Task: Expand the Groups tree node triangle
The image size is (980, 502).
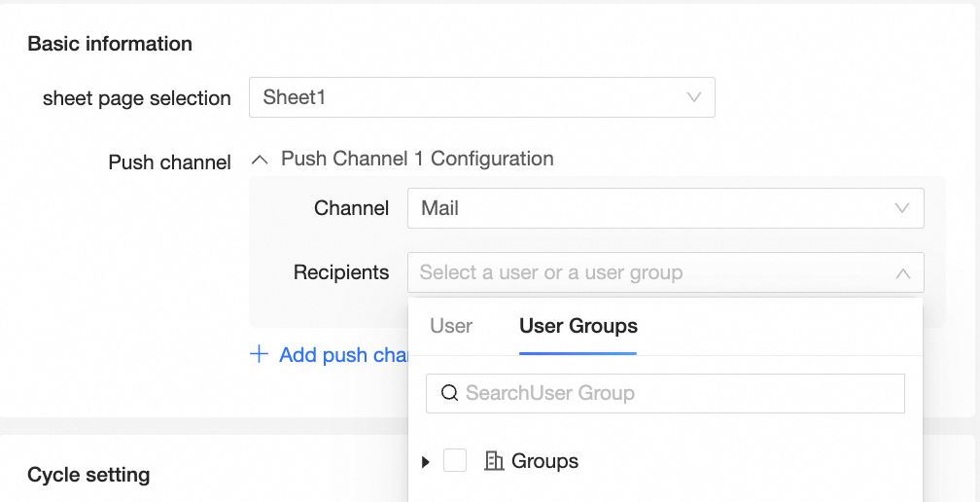Action: [x=426, y=462]
